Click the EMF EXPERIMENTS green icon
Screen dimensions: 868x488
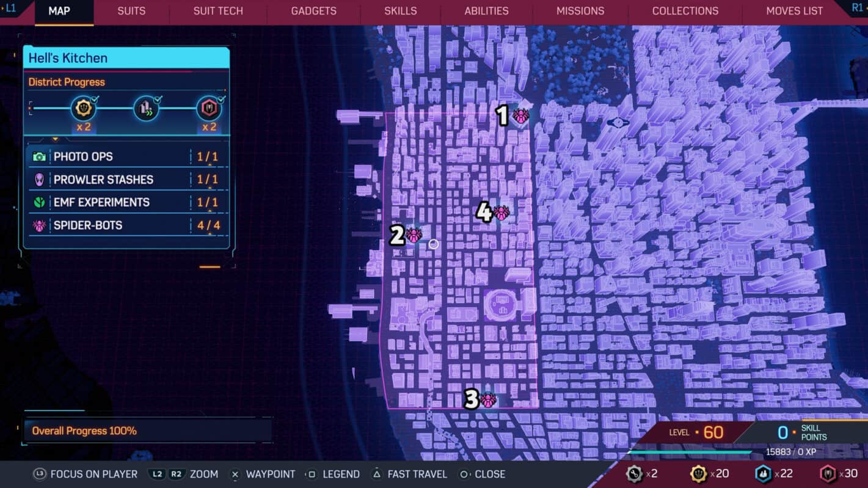click(x=39, y=202)
